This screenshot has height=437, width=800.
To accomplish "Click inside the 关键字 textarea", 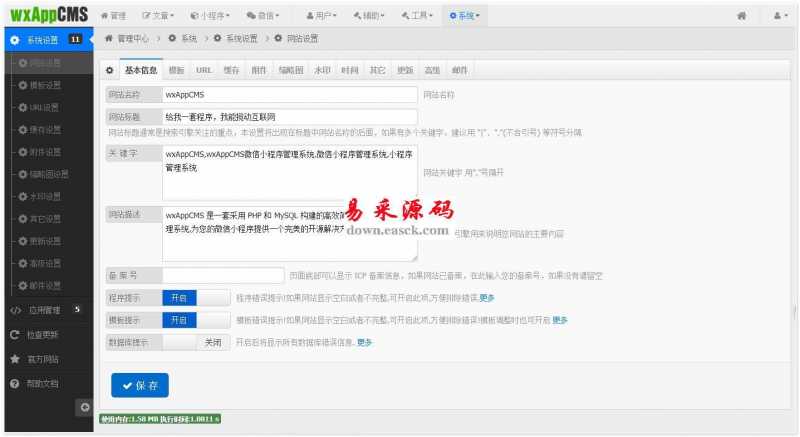I will (x=290, y=173).
